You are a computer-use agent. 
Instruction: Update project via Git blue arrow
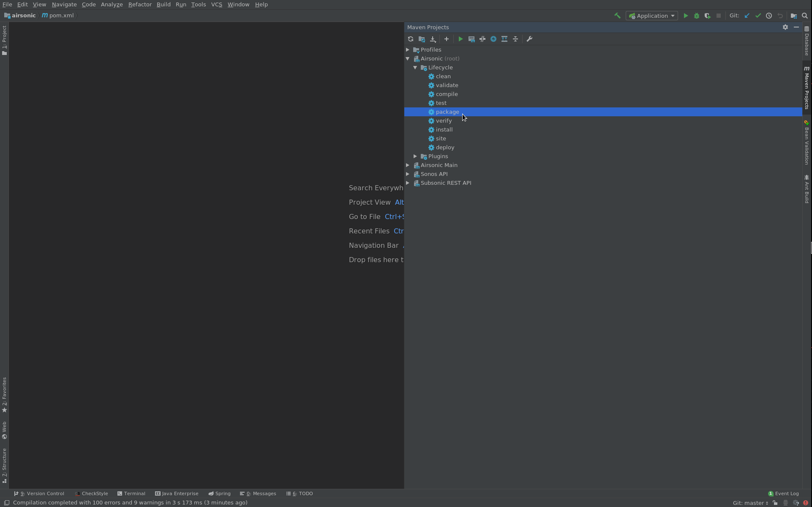pyautogui.click(x=747, y=16)
